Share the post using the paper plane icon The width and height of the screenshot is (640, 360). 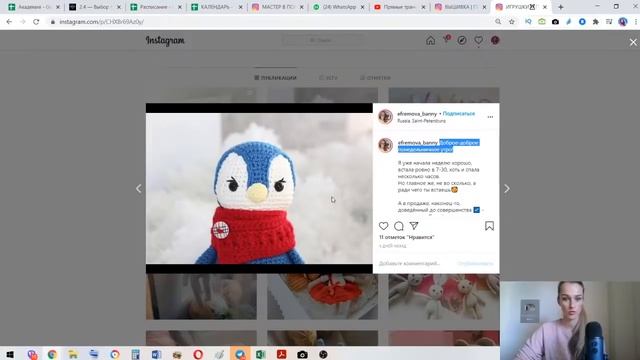(x=414, y=226)
